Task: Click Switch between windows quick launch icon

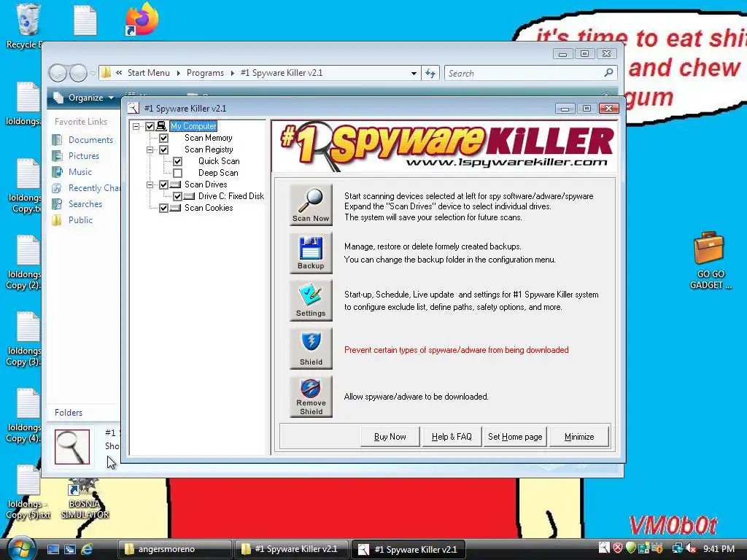Action: (70, 549)
